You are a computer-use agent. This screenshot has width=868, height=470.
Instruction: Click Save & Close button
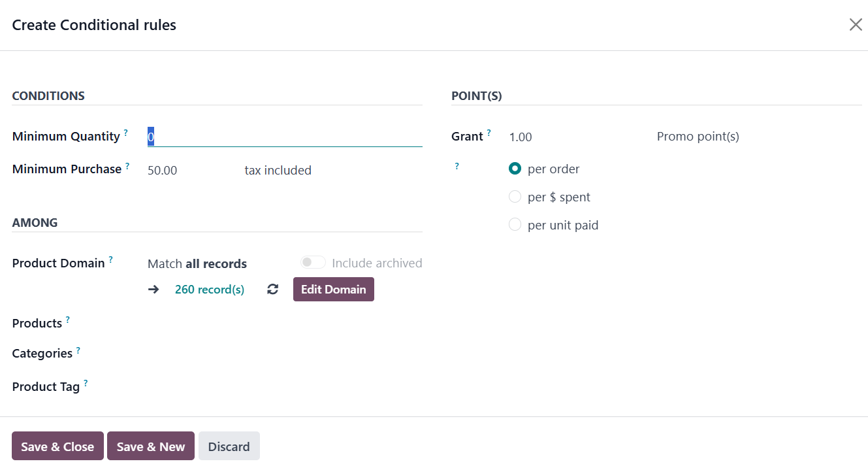[57, 446]
